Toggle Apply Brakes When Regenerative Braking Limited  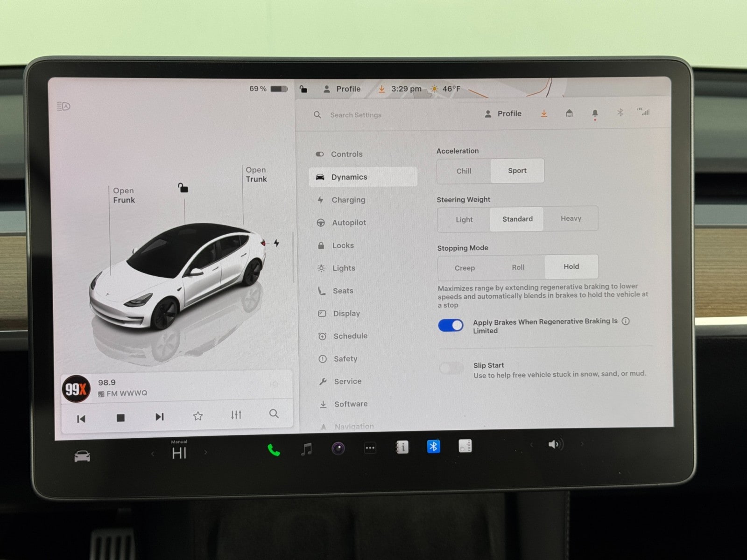pyautogui.click(x=451, y=325)
